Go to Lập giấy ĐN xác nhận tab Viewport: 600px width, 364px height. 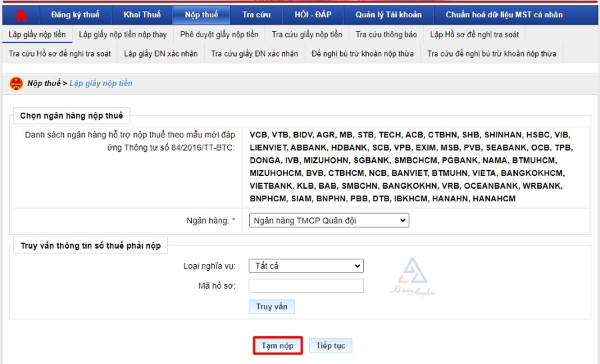click(161, 53)
